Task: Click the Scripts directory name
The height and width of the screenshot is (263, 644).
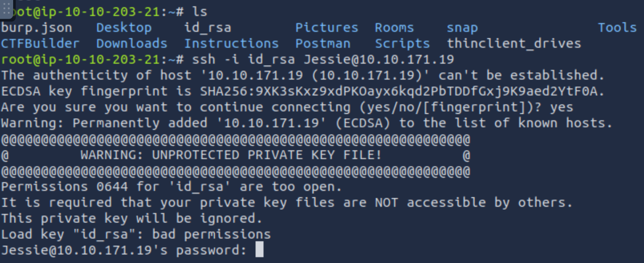Action: [x=402, y=43]
